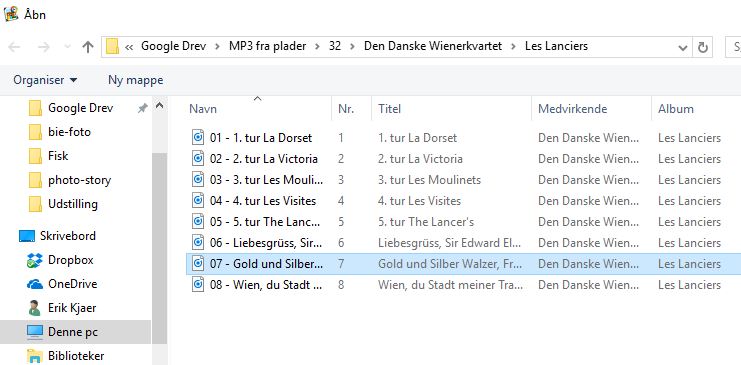
Task: Go up one folder level
Action: 87,47
